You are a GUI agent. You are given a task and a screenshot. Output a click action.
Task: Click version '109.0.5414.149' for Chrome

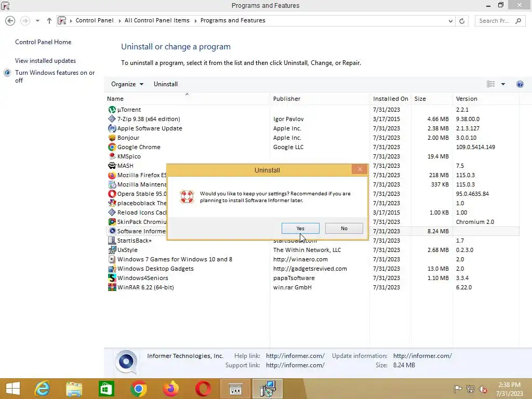475,147
